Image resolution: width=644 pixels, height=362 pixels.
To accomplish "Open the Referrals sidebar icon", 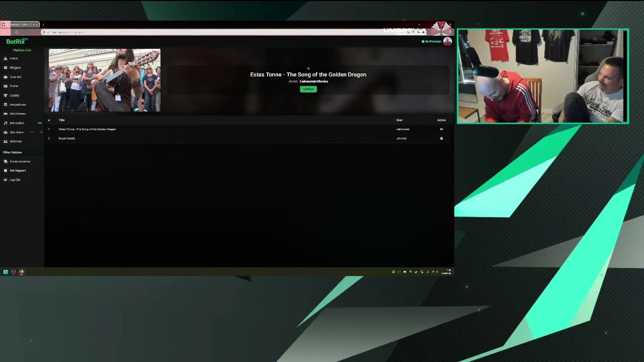I will pyautogui.click(x=6, y=141).
